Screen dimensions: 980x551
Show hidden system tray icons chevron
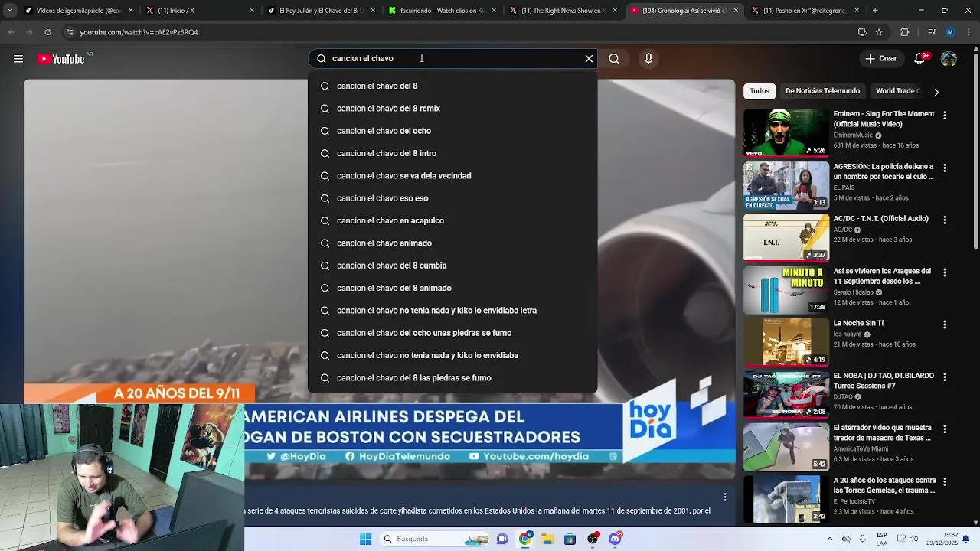(x=830, y=539)
